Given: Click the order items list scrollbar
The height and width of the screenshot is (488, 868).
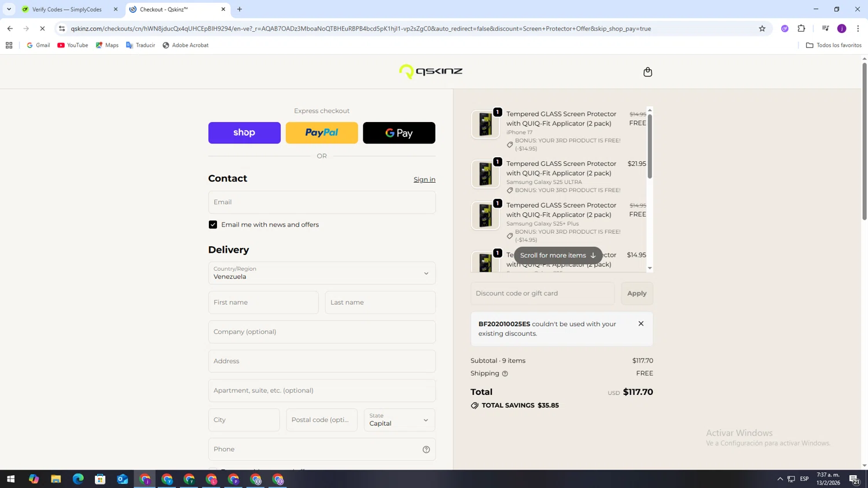Looking at the screenshot, I should [x=650, y=147].
